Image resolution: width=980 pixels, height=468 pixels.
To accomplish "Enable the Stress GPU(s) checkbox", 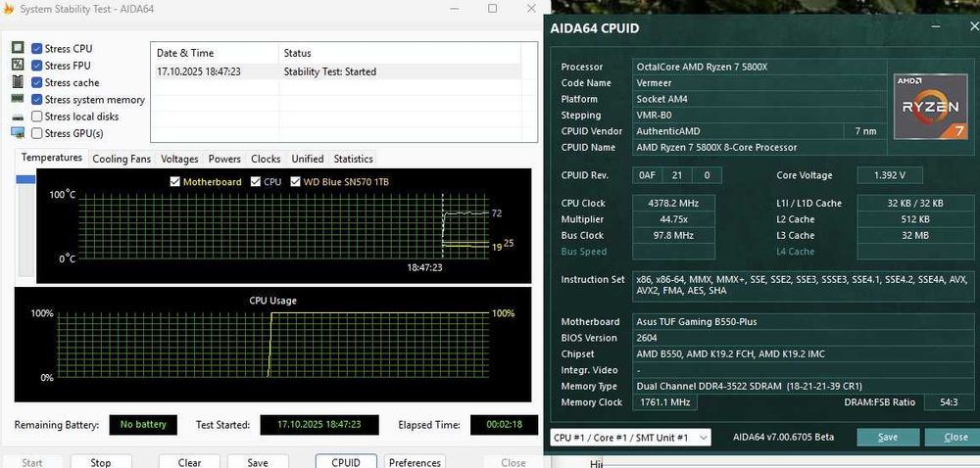I will point(37,133).
